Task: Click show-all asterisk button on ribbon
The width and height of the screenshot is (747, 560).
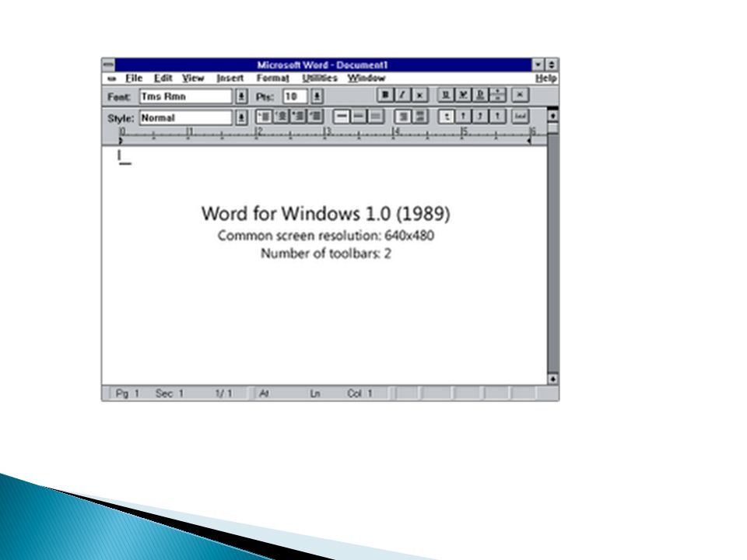Action: click(x=520, y=95)
